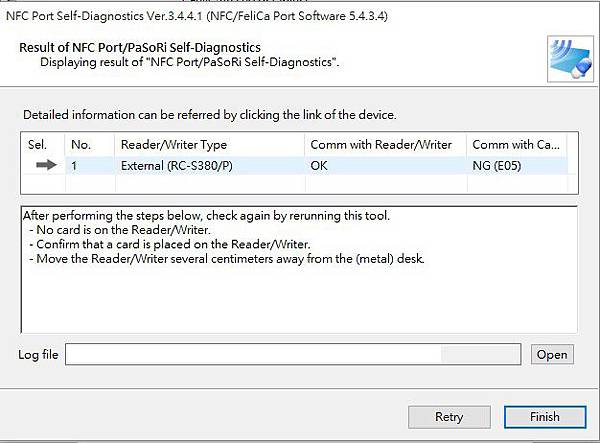The width and height of the screenshot is (600, 443).
Task: Select the Comm with Card column header
Action: 518,145
